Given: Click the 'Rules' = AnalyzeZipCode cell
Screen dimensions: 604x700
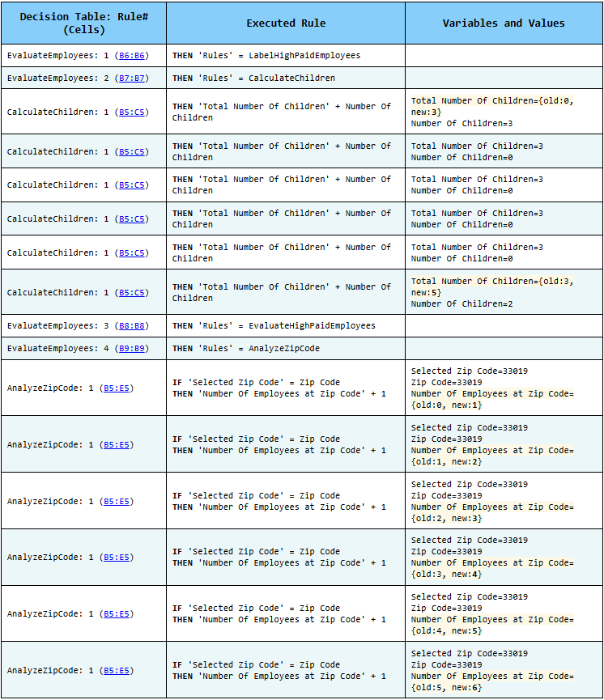Looking at the screenshot, I should tap(286, 348).
